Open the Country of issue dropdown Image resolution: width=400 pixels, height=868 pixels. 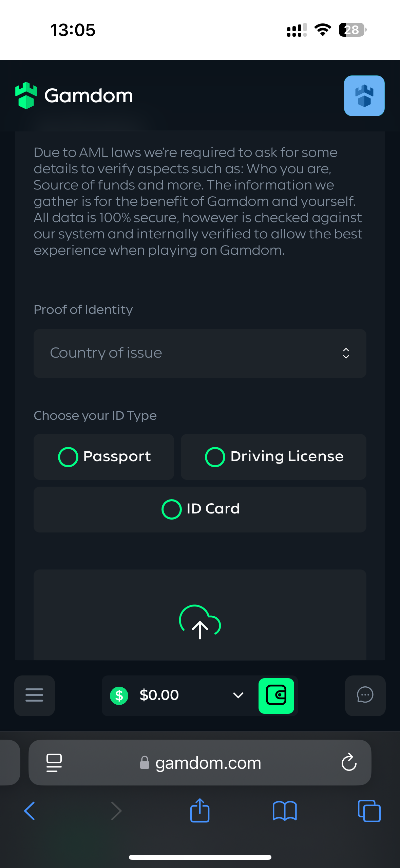tap(200, 353)
